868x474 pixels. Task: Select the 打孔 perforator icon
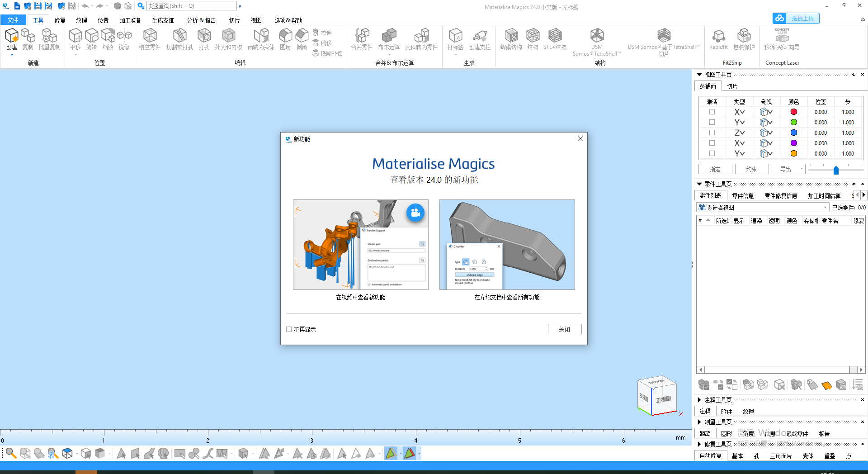204,35
